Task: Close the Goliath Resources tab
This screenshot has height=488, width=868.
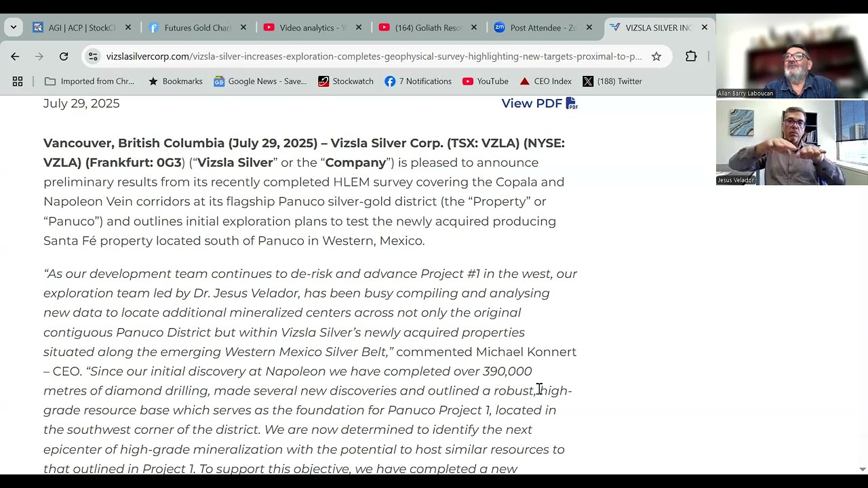Action: click(474, 28)
